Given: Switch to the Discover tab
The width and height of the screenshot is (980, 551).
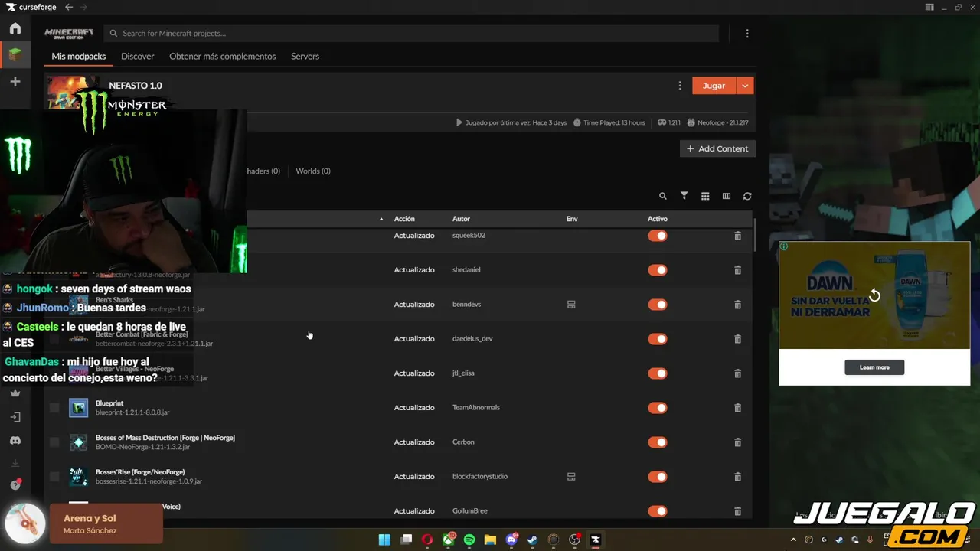Looking at the screenshot, I should point(138,57).
